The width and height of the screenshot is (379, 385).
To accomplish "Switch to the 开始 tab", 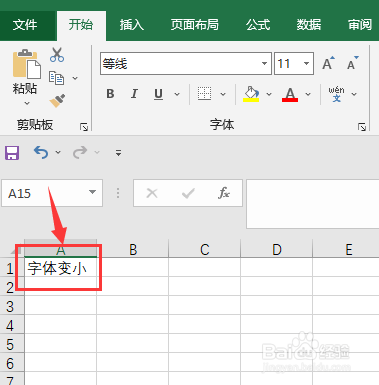I will coord(81,25).
